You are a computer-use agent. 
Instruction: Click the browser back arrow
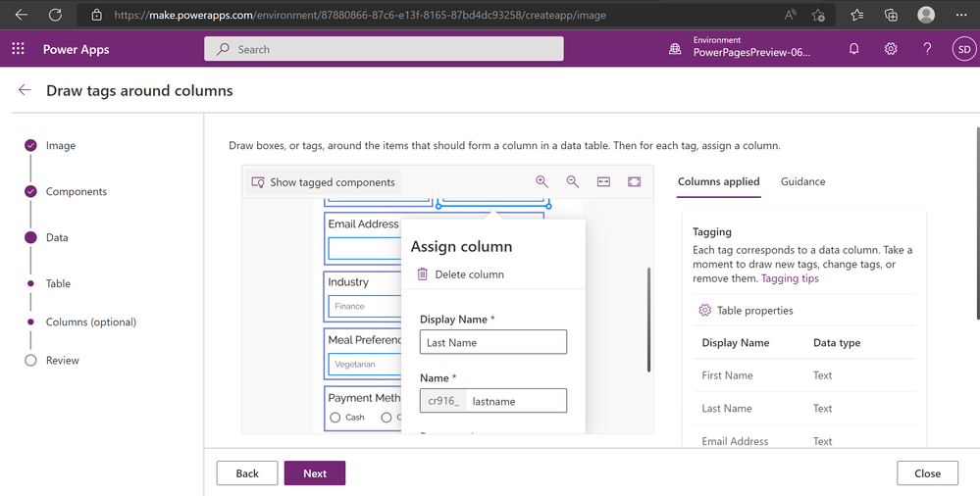point(22,15)
